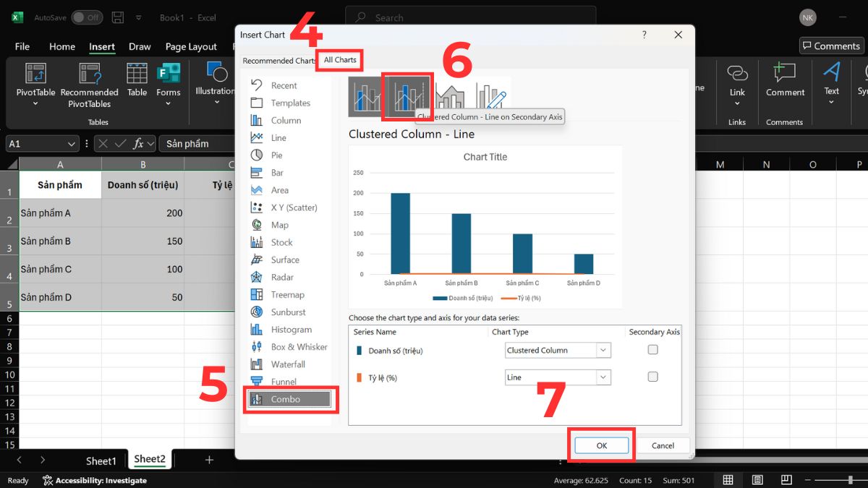The width and height of the screenshot is (868, 488).
Task: Add a new sheet with plus button
Action: [x=209, y=460]
